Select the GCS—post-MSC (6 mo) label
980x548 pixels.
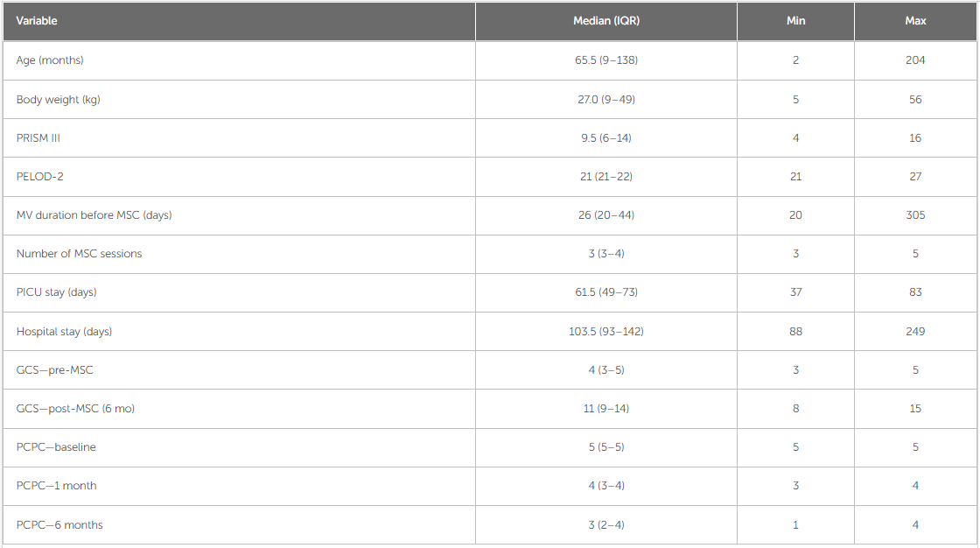pyautogui.click(x=75, y=409)
